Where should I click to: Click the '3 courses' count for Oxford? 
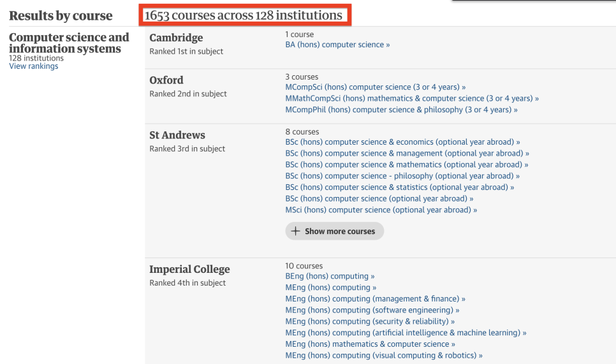[302, 77]
